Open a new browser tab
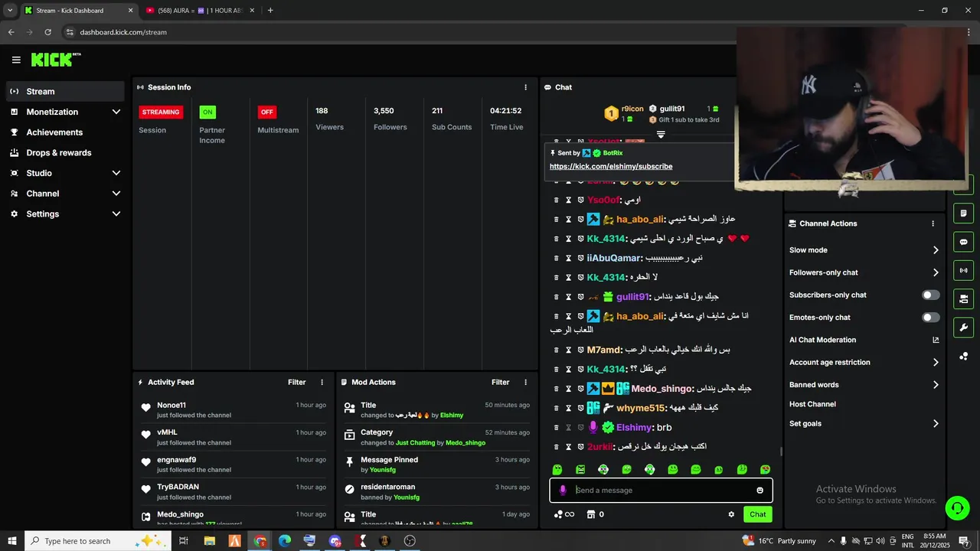This screenshot has height=551, width=980. (270, 11)
